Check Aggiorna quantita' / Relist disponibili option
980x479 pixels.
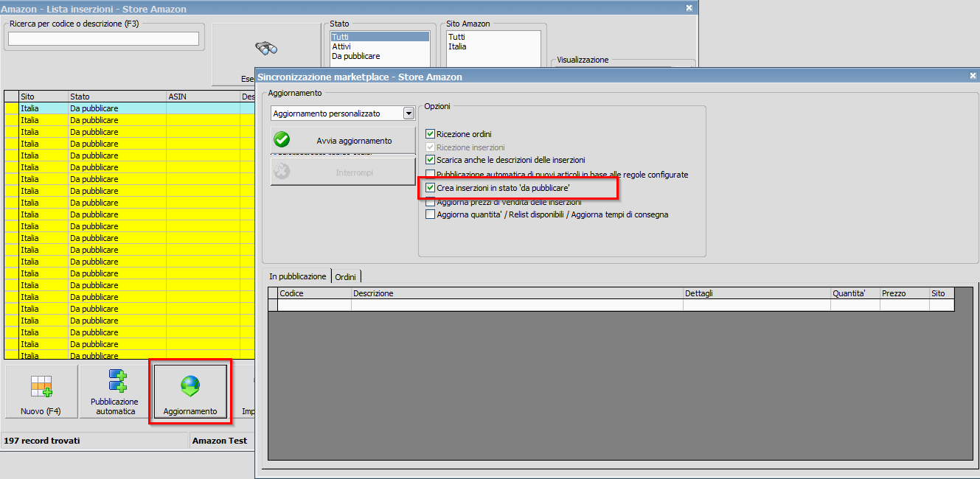pos(431,214)
